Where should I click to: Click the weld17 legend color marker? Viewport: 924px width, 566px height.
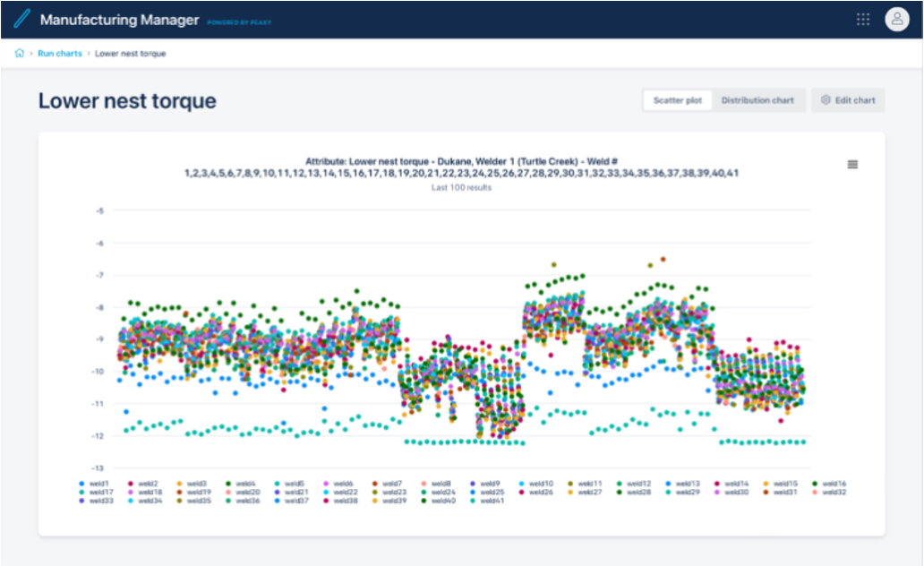tap(81, 493)
